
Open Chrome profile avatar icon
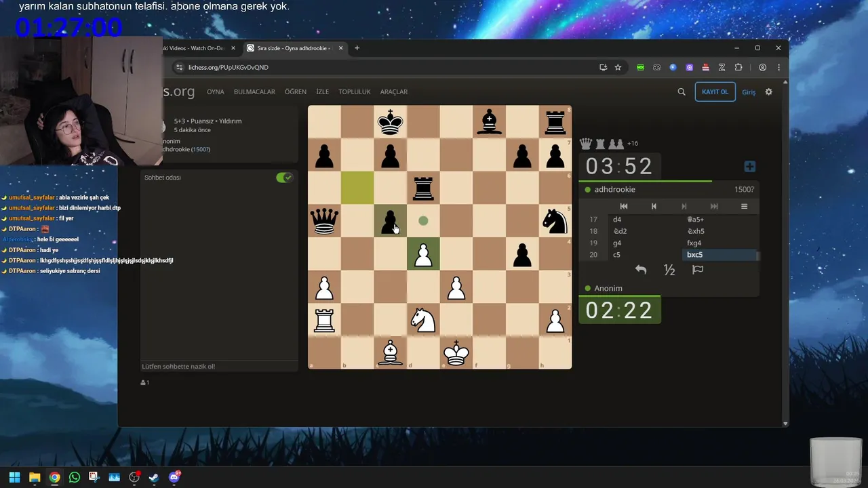(x=762, y=67)
